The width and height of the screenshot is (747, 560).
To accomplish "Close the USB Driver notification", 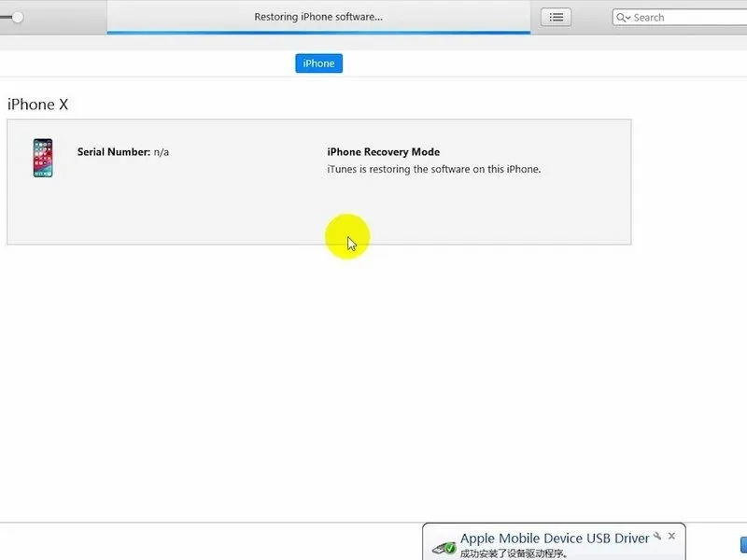I will pos(671,536).
